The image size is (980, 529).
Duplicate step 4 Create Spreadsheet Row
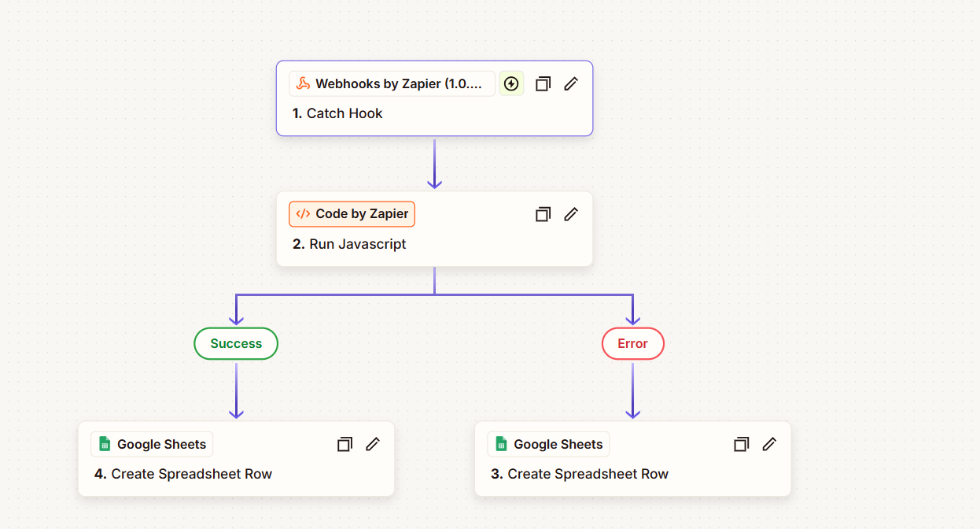(x=344, y=444)
